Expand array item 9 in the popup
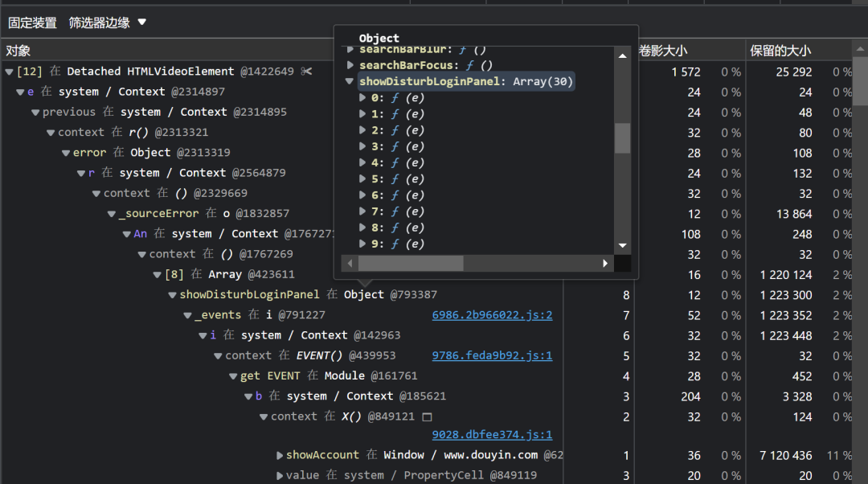 coord(362,244)
